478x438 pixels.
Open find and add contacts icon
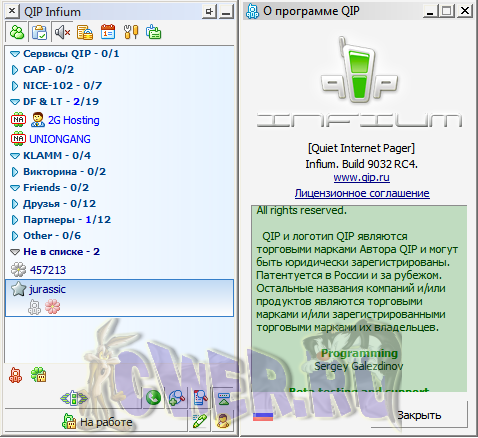(x=177, y=398)
